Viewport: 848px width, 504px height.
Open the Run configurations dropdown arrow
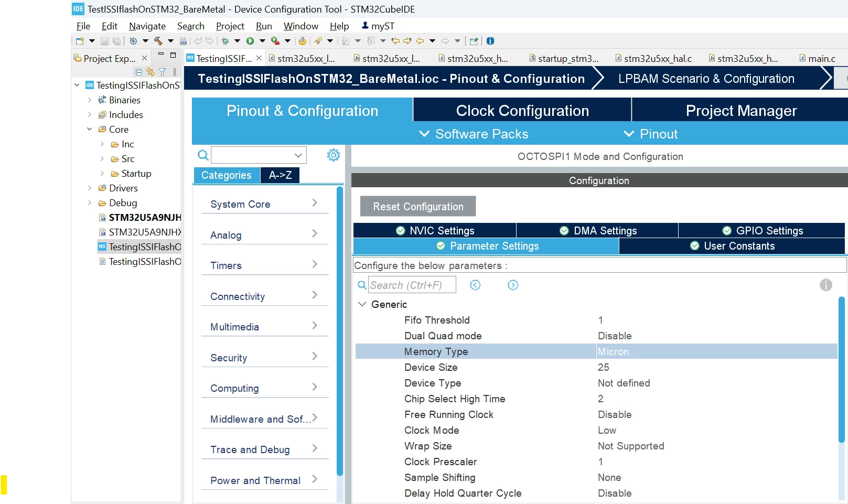click(x=262, y=41)
